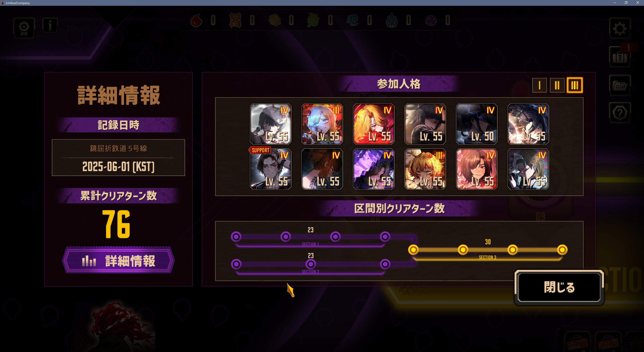Open the CLEAR folder icon
The width and height of the screenshot is (644, 352).
620,85
